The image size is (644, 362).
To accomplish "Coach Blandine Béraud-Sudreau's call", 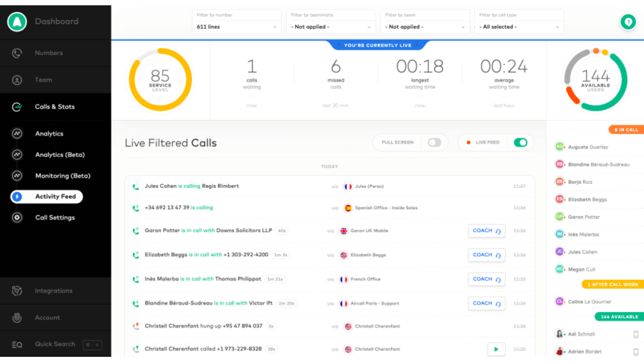I will [x=487, y=303].
